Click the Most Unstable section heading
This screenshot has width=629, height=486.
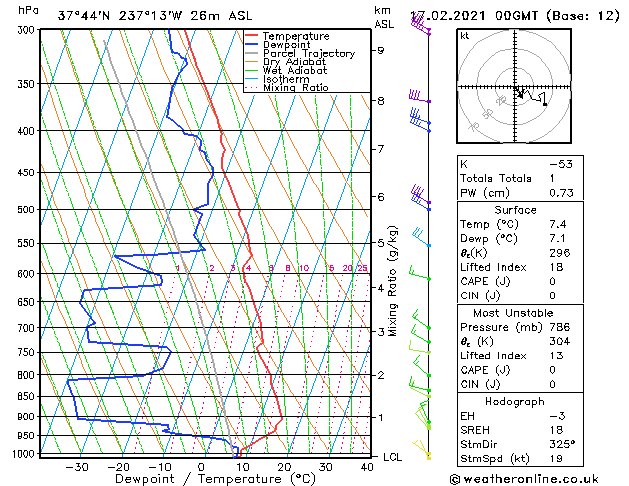tap(513, 313)
